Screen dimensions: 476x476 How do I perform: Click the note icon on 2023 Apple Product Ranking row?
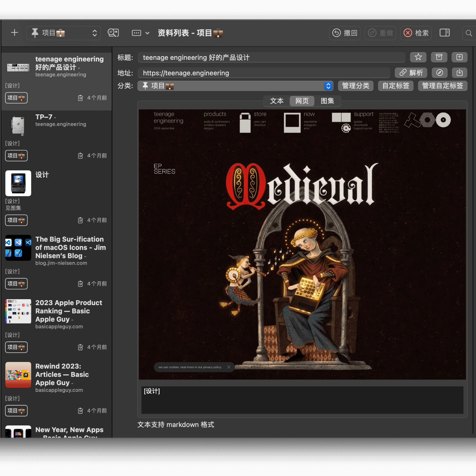point(80,347)
